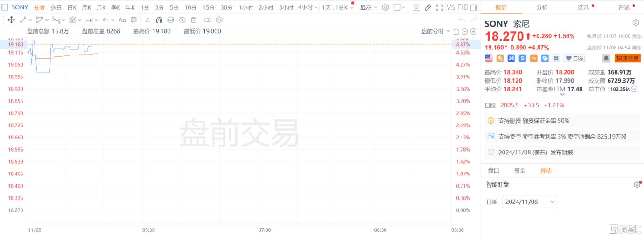
Task: Enter full-screen chart mode
Action: tap(440, 7)
